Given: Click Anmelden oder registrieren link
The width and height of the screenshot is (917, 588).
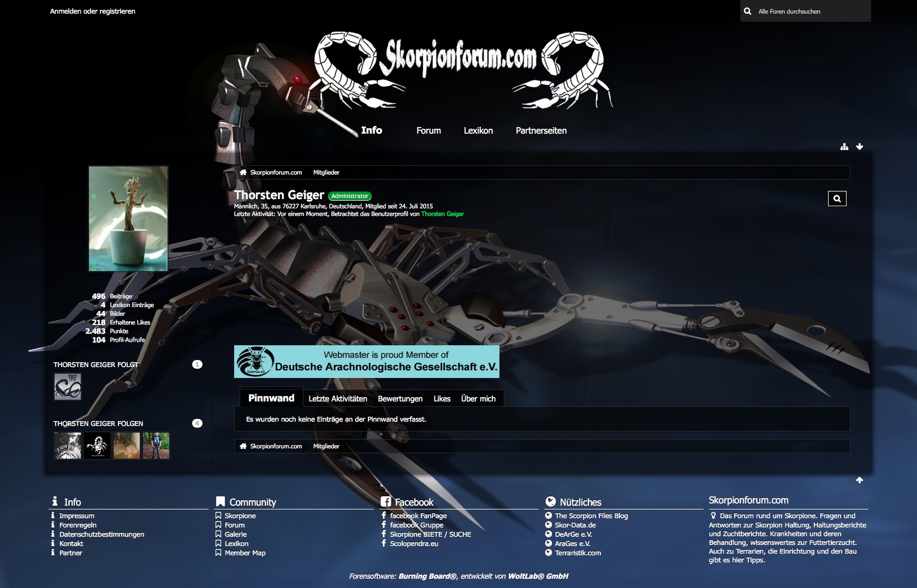Looking at the screenshot, I should tap(93, 11).
